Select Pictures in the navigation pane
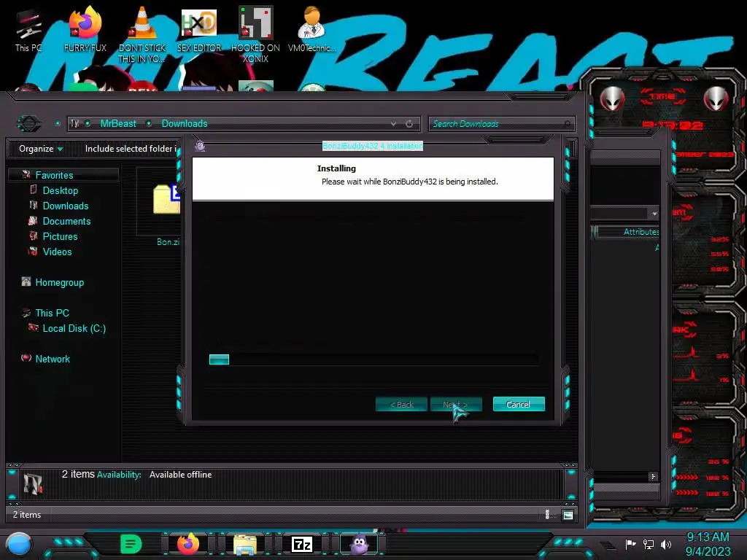Image resolution: width=747 pixels, height=560 pixels. (x=60, y=236)
